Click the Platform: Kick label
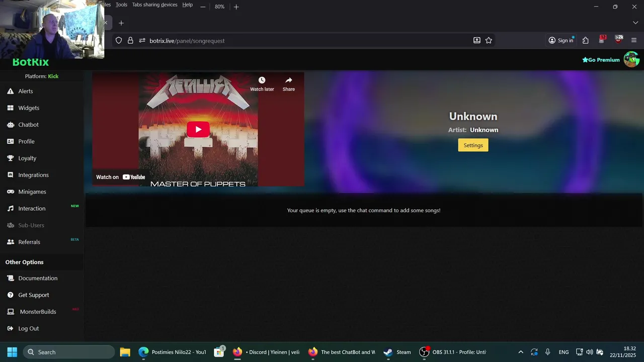The image size is (644, 362). coord(42,76)
